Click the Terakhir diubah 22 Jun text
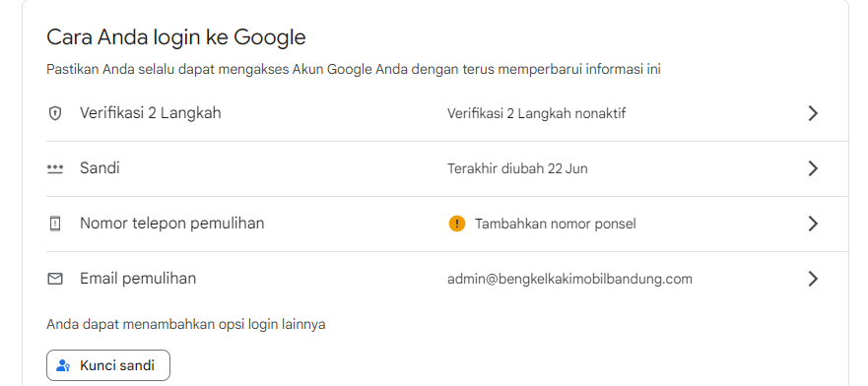 pos(517,168)
